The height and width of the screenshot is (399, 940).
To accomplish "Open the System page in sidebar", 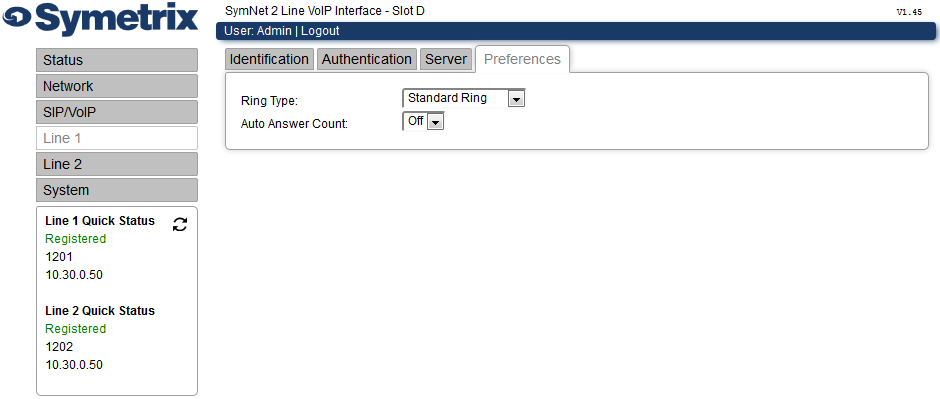I will 117,190.
